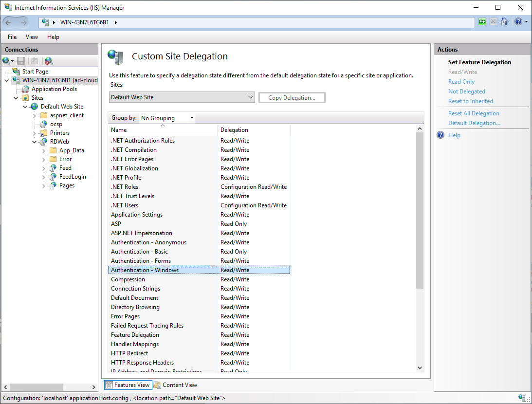Select the ASP feature row
The height and width of the screenshot is (404, 532).
pos(199,224)
